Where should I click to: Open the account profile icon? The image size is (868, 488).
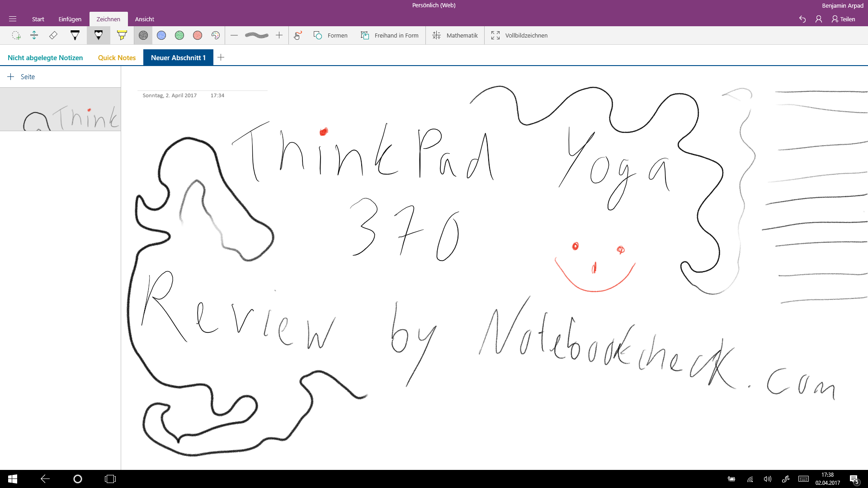tap(819, 19)
